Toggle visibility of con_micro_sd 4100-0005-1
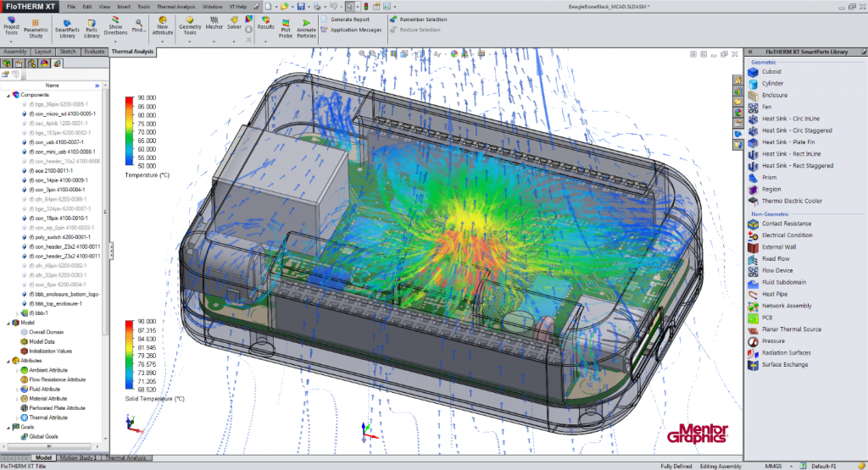 25,114
